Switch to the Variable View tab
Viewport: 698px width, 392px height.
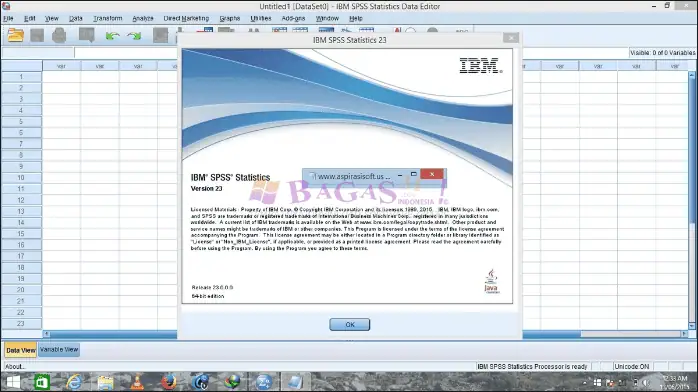tap(59, 350)
